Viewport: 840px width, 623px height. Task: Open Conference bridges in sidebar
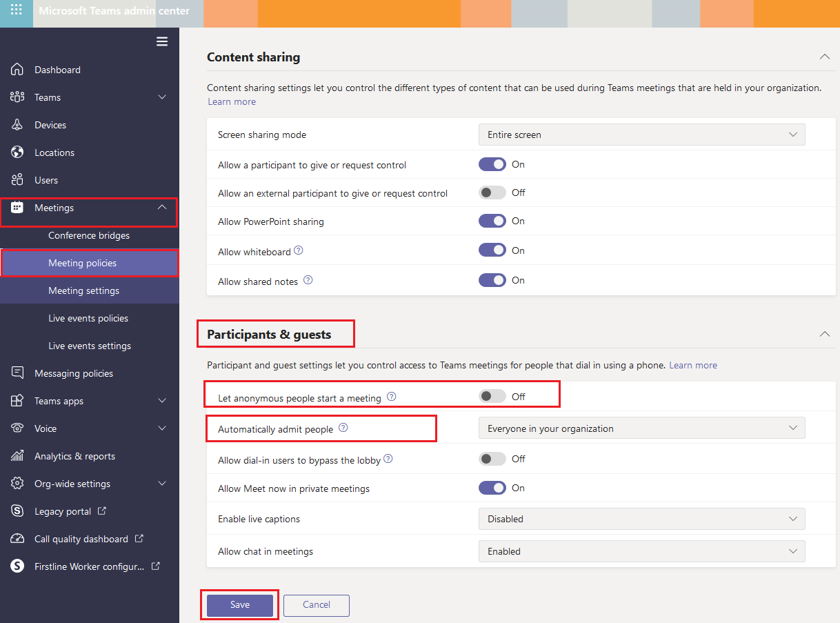click(90, 235)
